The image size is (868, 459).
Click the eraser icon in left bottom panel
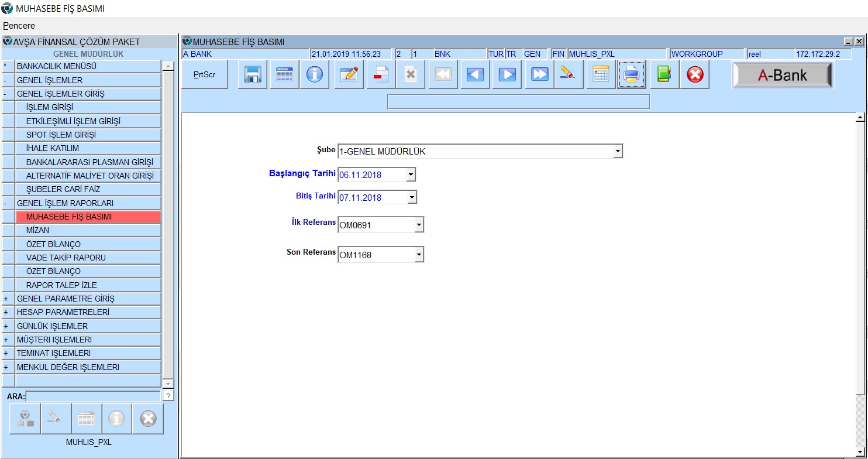(x=56, y=419)
